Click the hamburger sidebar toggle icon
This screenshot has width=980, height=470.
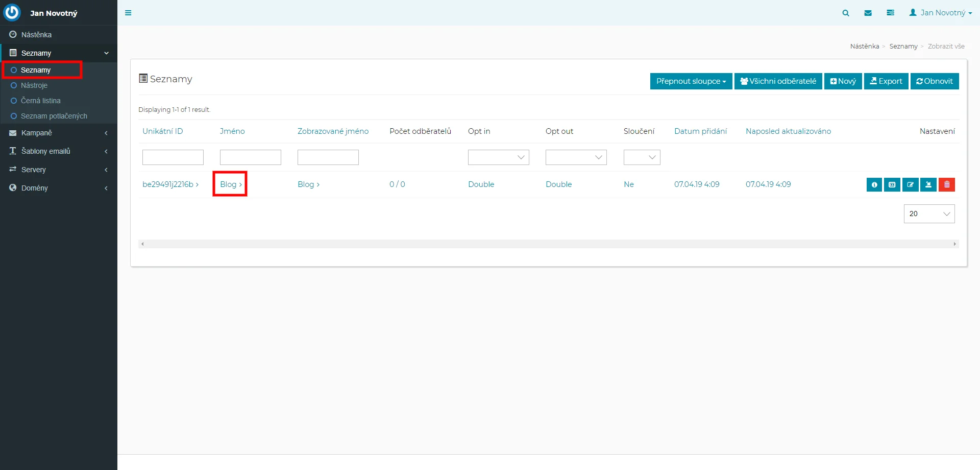(x=128, y=13)
